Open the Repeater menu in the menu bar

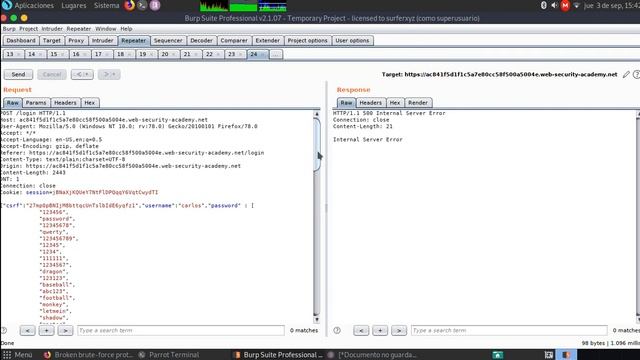[79, 29]
